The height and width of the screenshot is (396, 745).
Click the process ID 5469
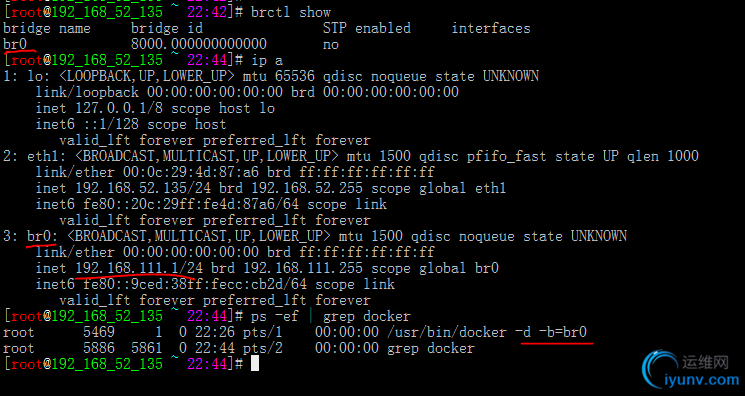pos(99,332)
